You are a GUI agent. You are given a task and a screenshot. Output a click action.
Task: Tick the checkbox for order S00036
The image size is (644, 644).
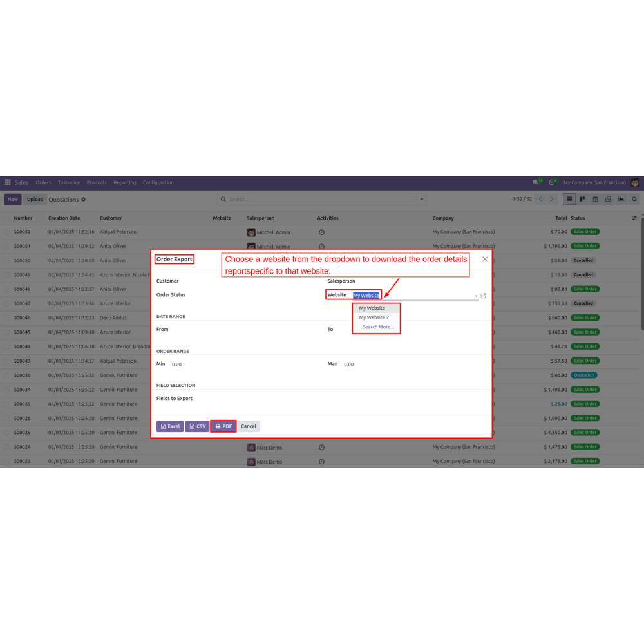pos(7,375)
